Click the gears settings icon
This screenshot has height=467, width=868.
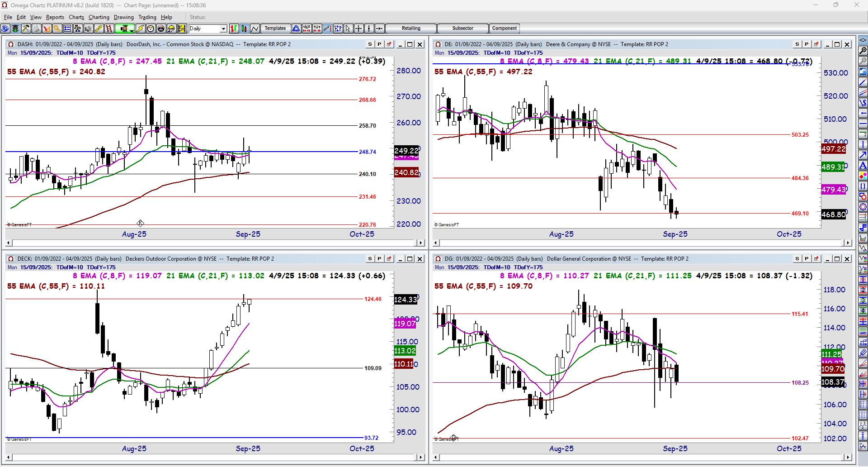(x=57, y=29)
